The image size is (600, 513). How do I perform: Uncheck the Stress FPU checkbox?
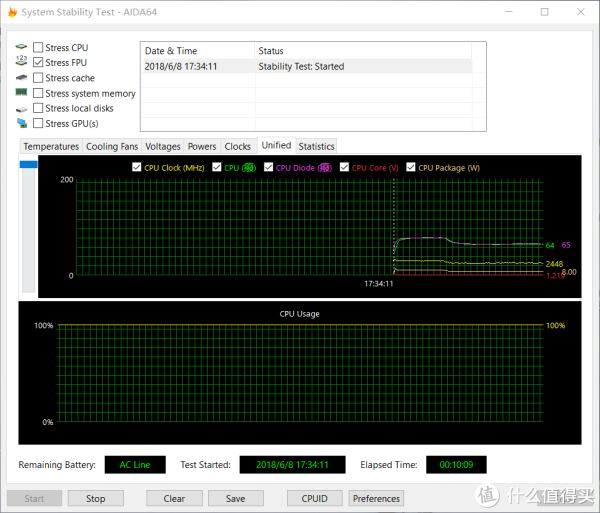[38, 62]
